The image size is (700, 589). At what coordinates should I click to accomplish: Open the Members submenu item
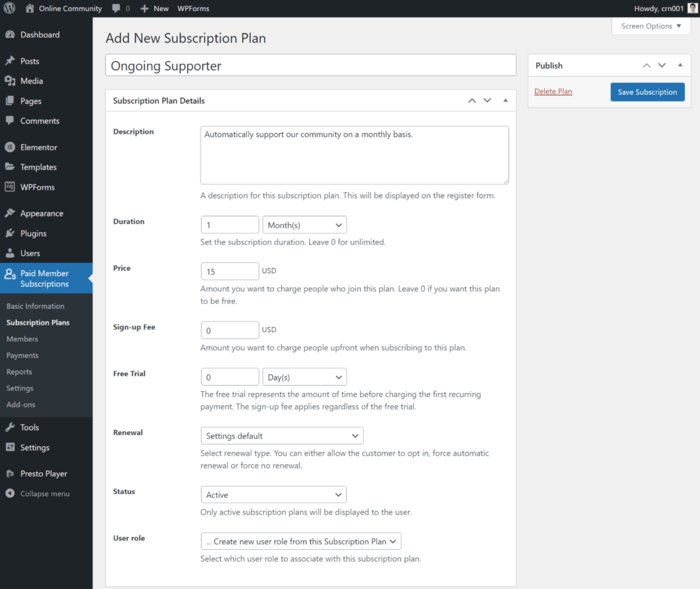22,339
